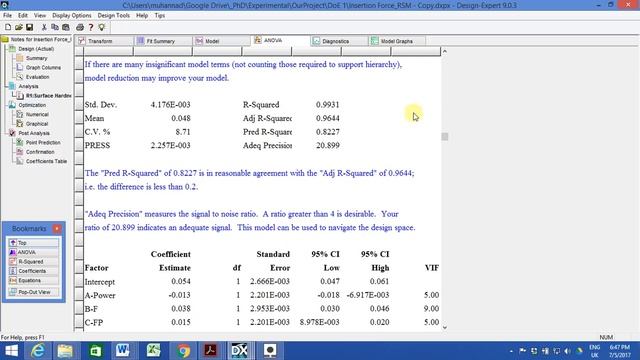Open Google Chrome from taskbar
Screen dimensions: 640x360
point(183,351)
